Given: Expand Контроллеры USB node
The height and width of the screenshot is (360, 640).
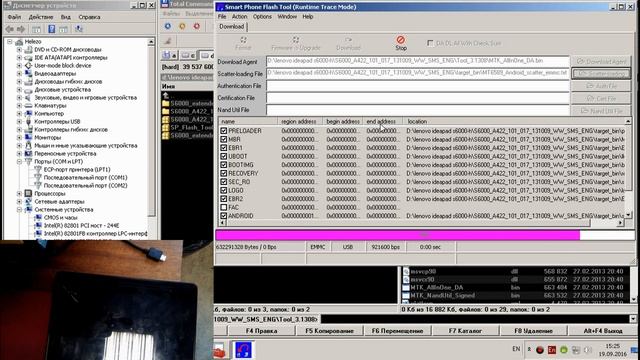Looking at the screenshot, I should 19,122.
